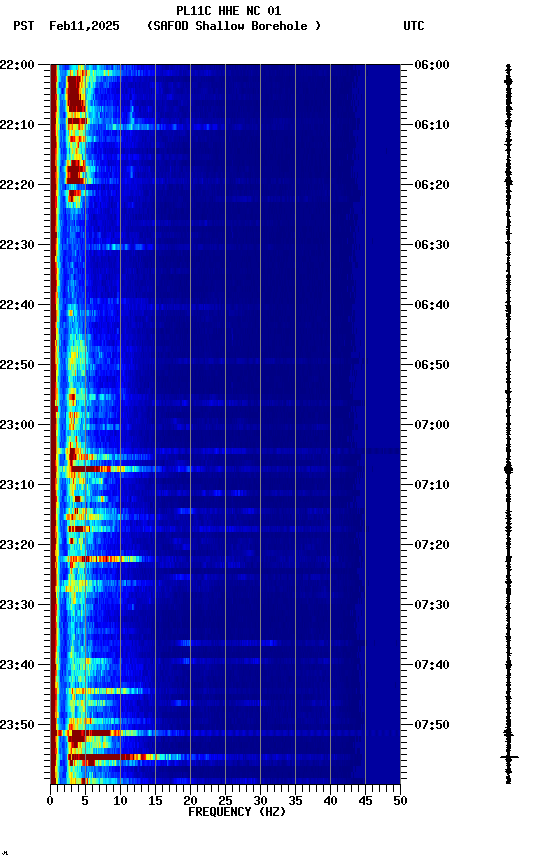552x864 pixels.
Task: Click the date Feb11,2025
Action: pos(84,26)
